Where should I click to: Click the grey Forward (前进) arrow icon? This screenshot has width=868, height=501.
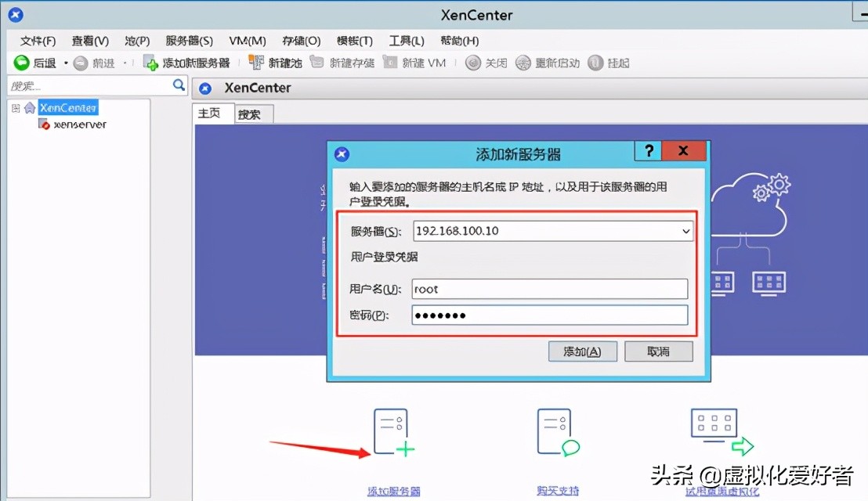81,63
